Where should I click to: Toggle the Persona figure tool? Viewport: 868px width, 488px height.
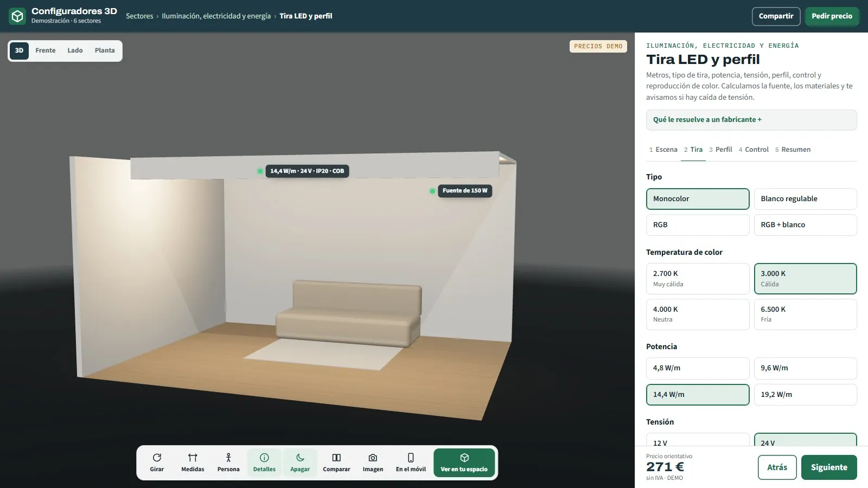click(228, 463)
